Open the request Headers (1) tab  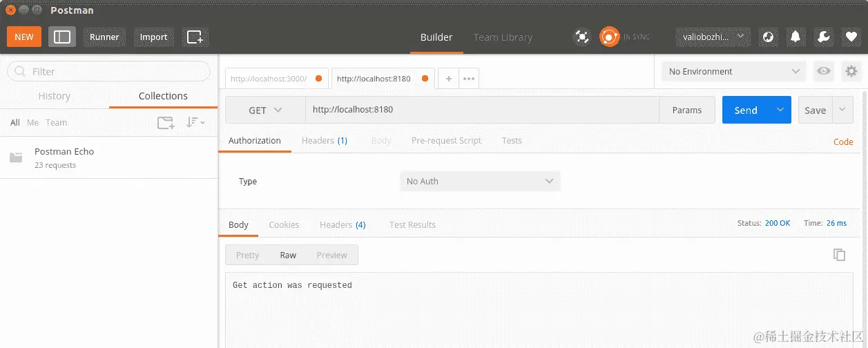(325, 140)
